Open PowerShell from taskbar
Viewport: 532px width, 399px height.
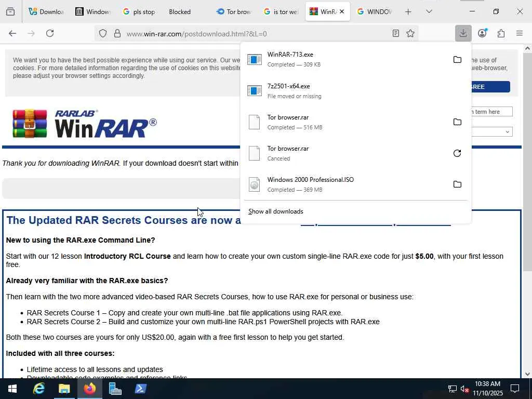coord(140,389)
